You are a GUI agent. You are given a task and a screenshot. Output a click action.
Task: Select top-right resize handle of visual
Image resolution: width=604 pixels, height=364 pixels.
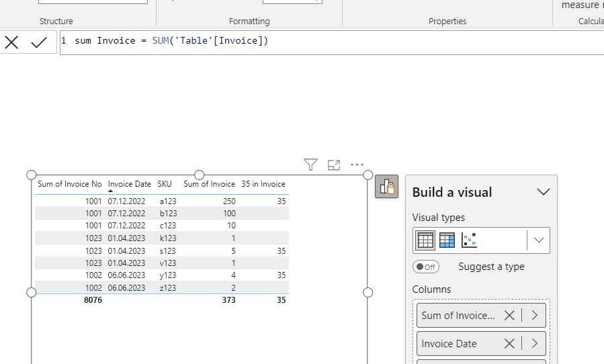click(368, 175)
